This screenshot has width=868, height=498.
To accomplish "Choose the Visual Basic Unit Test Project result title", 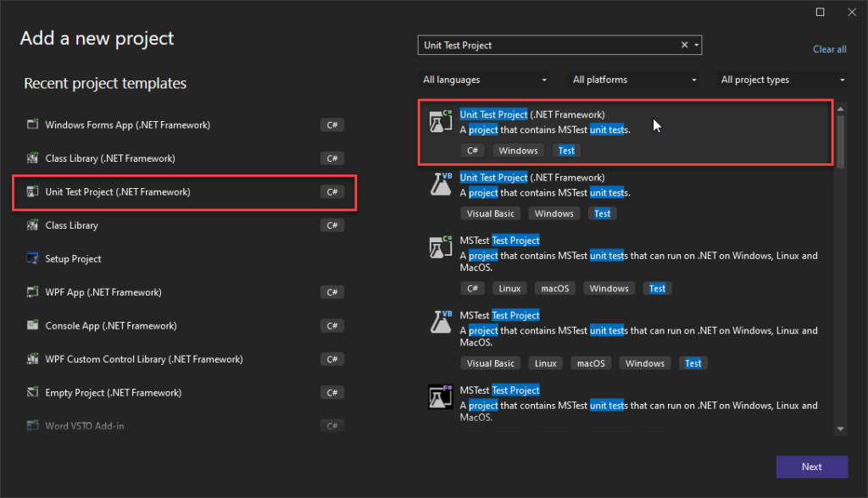I will point(532,178).
